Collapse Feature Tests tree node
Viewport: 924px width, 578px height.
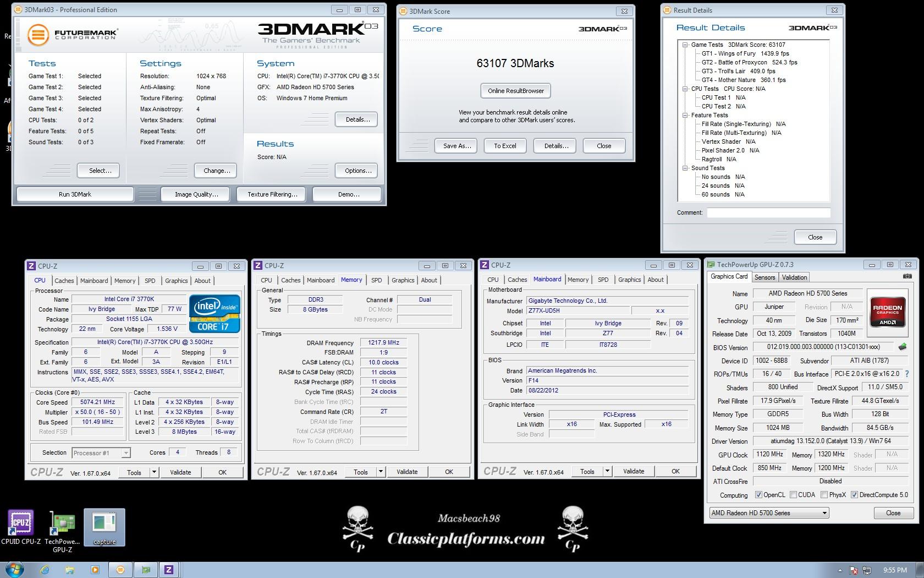click(x=685, y=115)
